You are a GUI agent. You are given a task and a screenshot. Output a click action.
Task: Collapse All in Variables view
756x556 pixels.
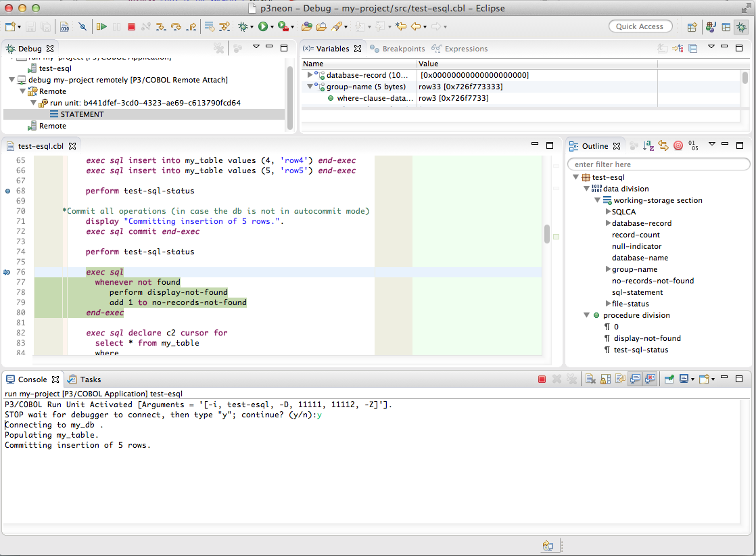coord(693,48)
